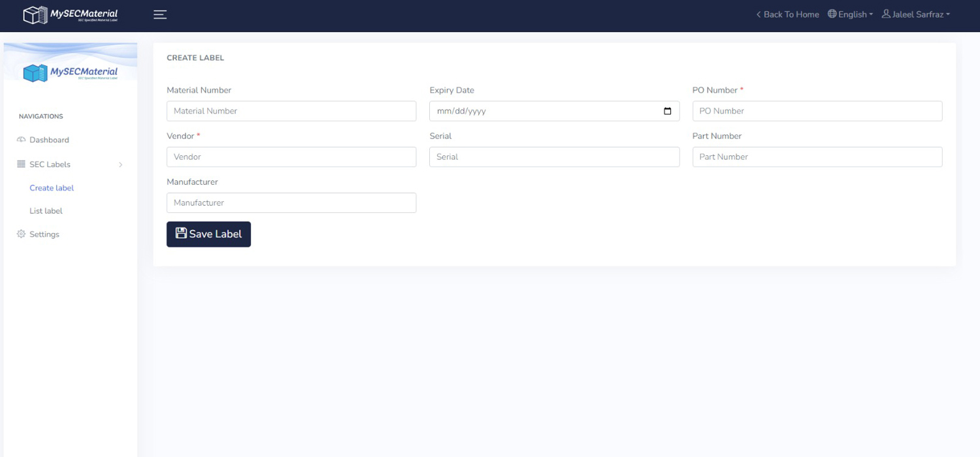Click the Dashboard icon in sidebar
Viewport: 980px width, 457px height.
[x=21, y=140]
